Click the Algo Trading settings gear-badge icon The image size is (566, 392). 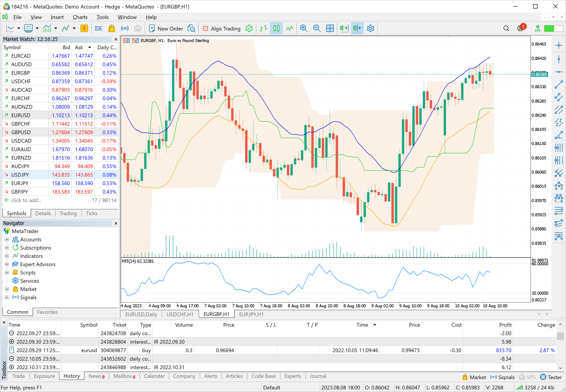point(249,29)
